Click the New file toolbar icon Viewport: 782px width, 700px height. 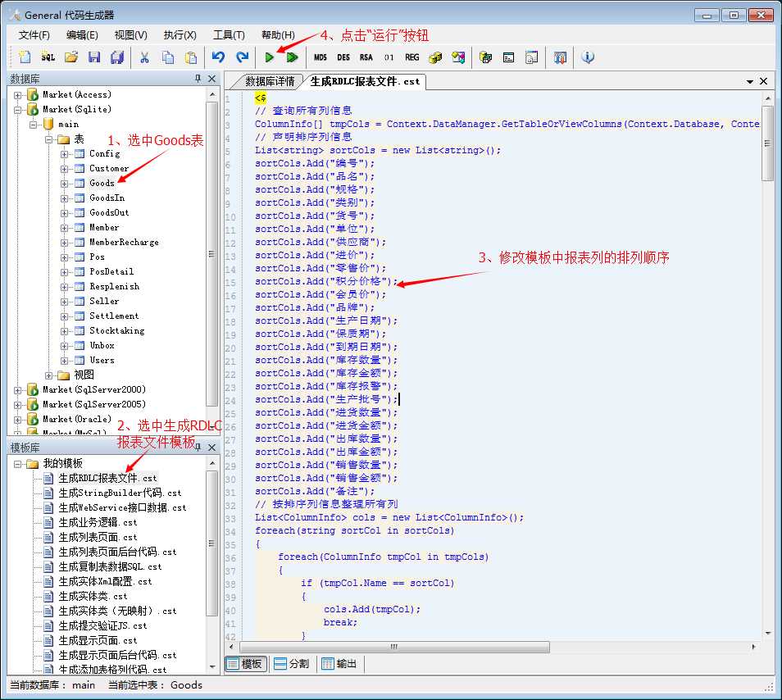pos(25,57)
